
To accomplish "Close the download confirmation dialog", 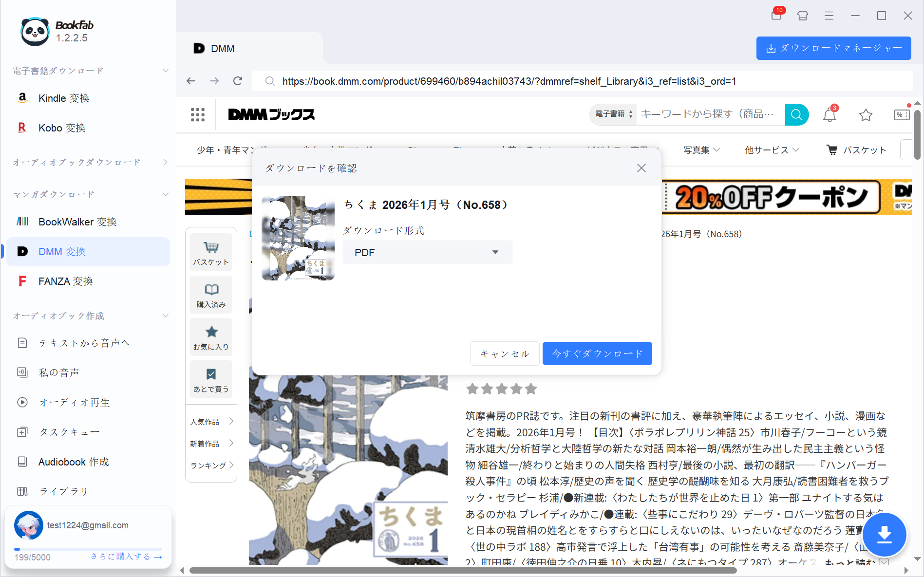I will (641, 168).
